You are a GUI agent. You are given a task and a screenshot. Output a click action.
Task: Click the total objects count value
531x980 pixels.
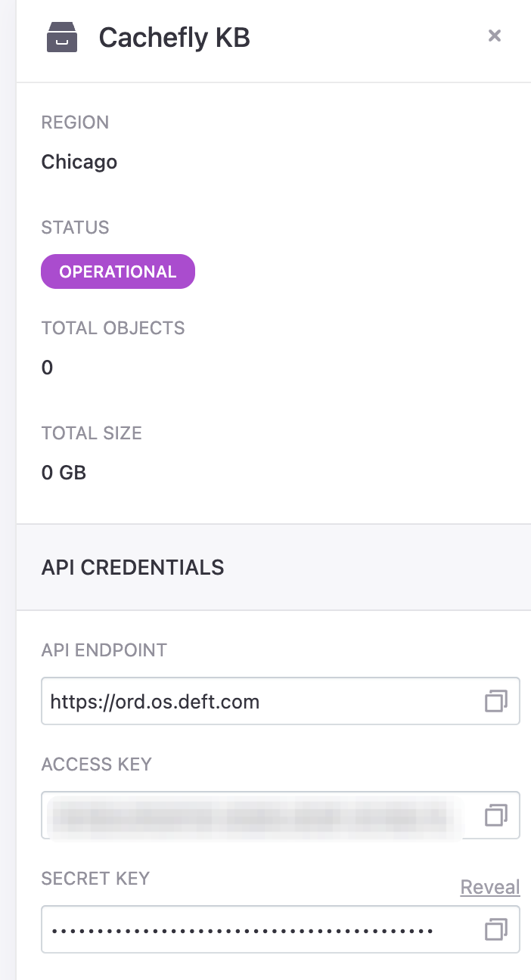(48, 368)
